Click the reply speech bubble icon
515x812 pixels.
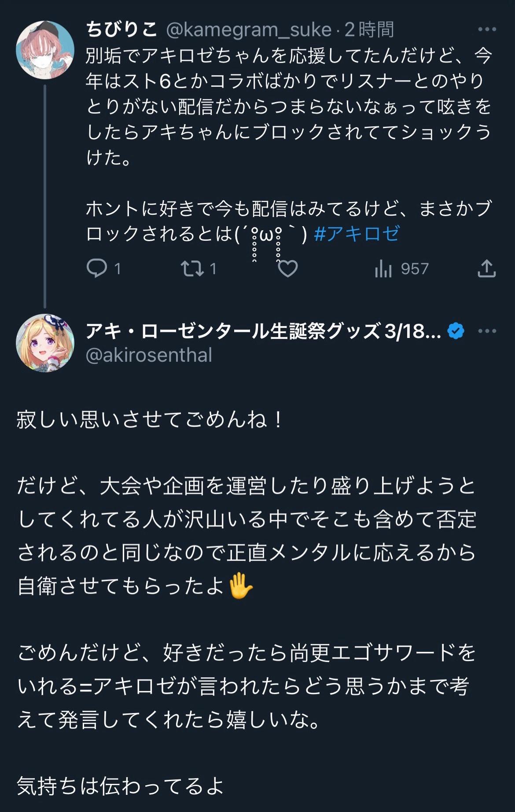pyautogui.click(x=96, y=268)
